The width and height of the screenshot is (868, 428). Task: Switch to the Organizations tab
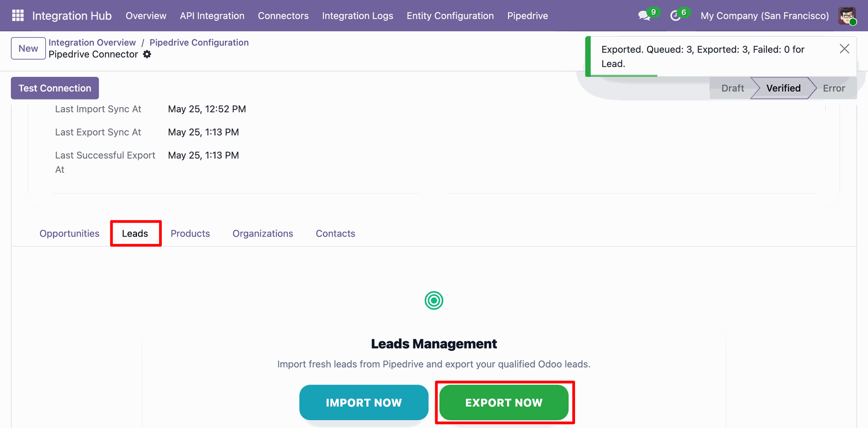(263, 233)
